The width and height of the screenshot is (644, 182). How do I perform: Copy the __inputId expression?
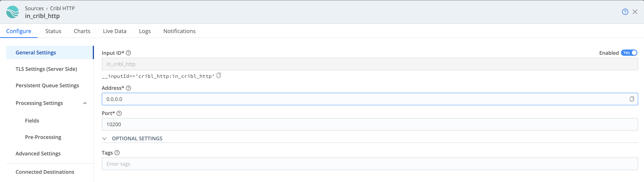[x=218, y=75]
